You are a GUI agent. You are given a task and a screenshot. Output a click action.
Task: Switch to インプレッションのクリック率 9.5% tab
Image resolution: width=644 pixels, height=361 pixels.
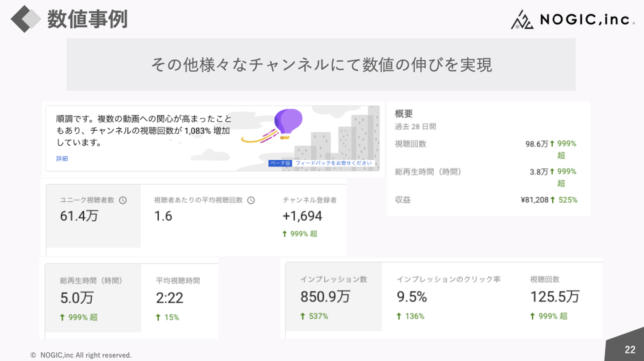[x=448, y=297]
